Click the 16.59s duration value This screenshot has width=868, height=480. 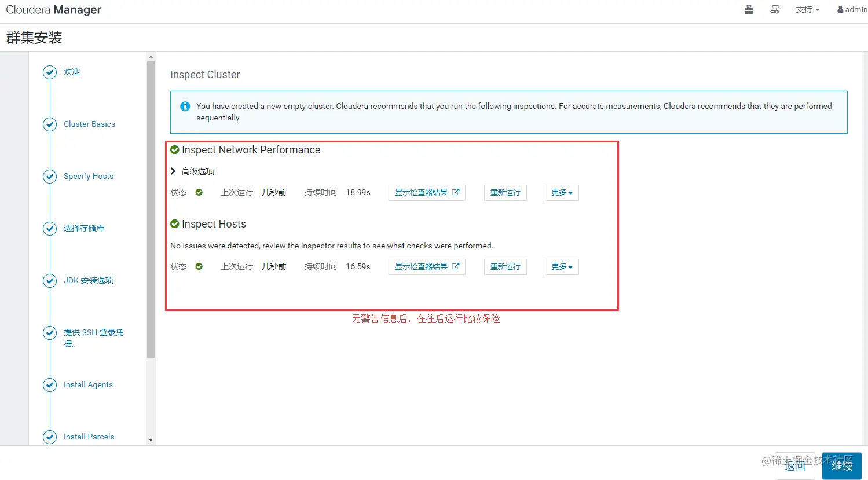[x=358, y=266]
